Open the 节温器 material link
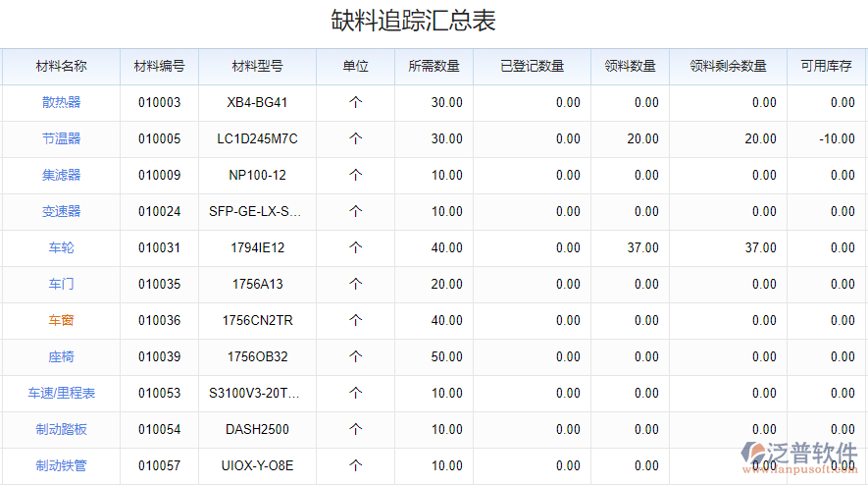This screenshot has height=485, width=868. pos(61,138)
